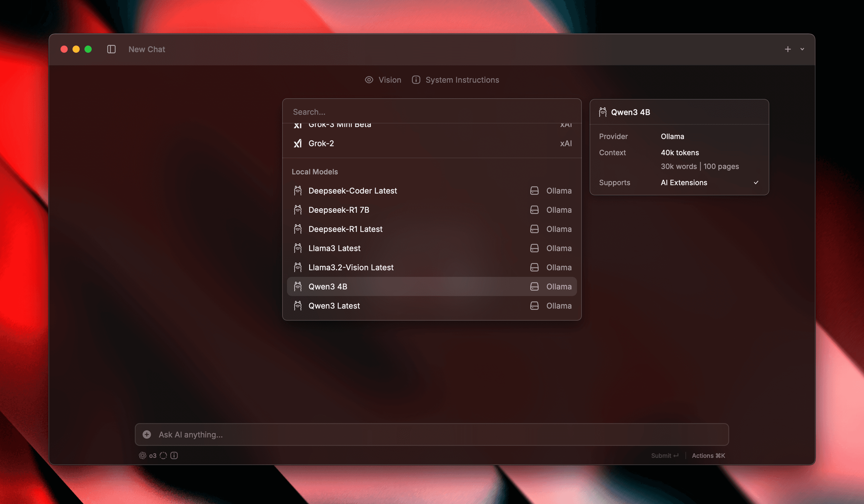Select Llama3 Latest local model
864x504 pixels.
tap(334, 248)
